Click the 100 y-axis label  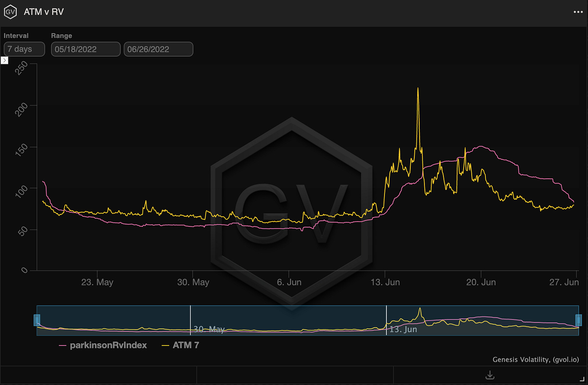pos(21,191)
